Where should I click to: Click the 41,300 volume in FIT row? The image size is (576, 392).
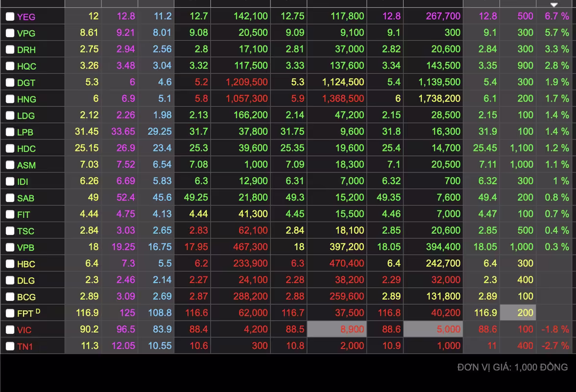point(253,214)
